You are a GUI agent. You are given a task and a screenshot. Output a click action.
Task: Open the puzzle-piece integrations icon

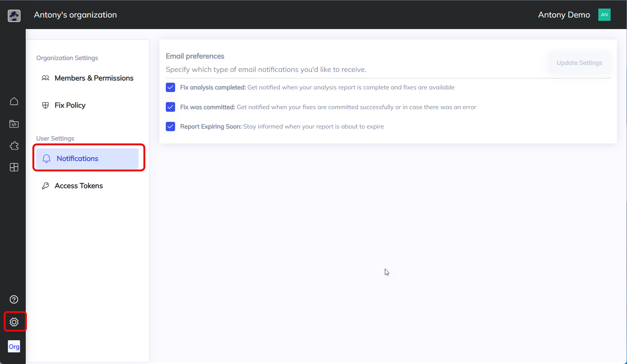click(x=14, y=146)
